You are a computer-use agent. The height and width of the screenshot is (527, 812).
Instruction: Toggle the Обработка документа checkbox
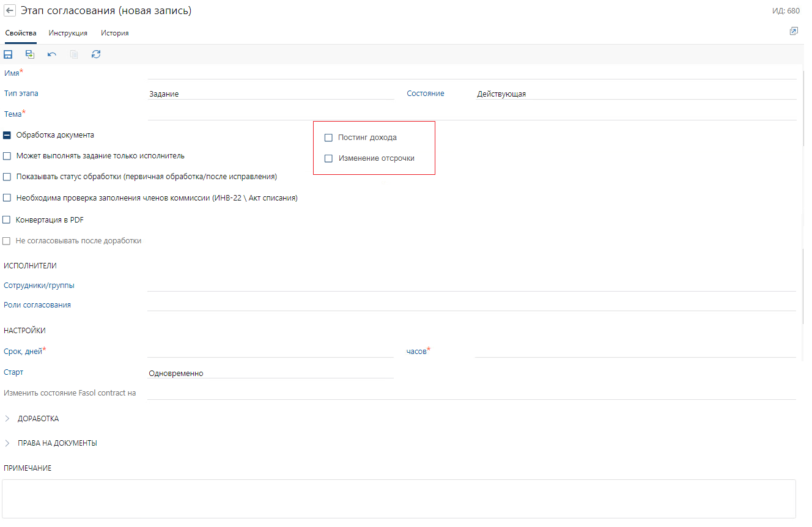7,135
